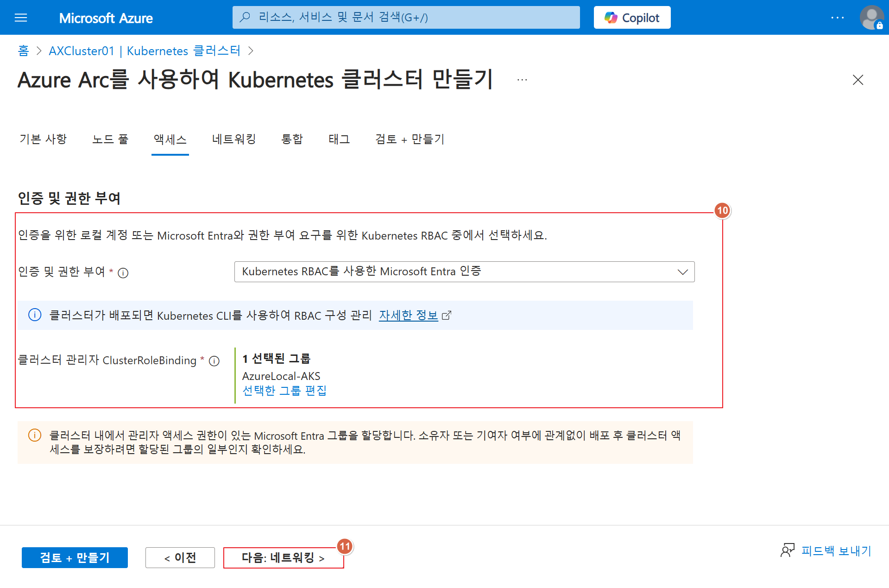Open the hamburger portal menu
Image resolution: width=889 pixels, height=588 pixels.
click(x=21, y=18)
